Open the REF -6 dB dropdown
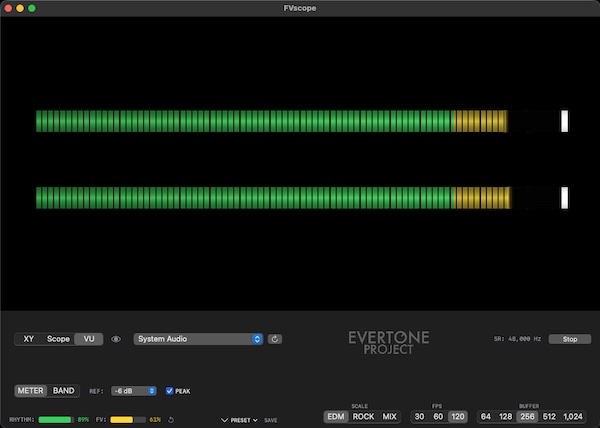 134,391
